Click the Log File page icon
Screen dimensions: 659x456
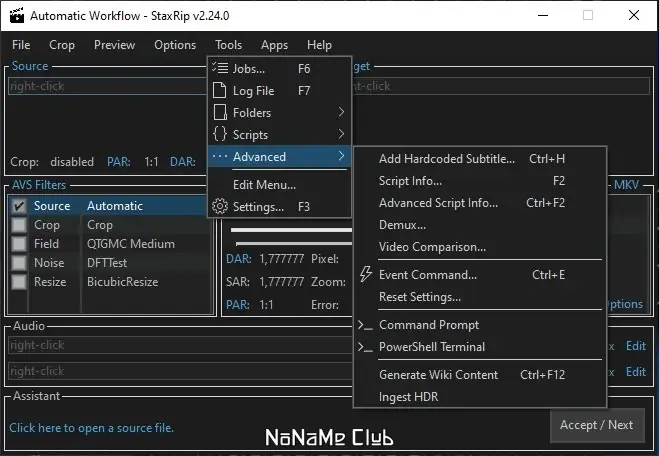(x=219, y=90)
